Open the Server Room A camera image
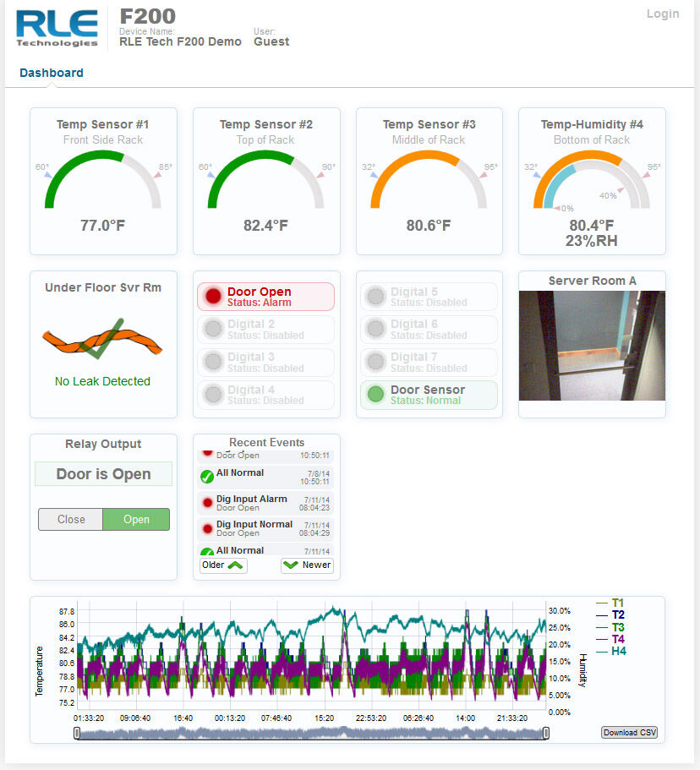The image size is (700, 770). pyautogui.click(x=592, y=346)
